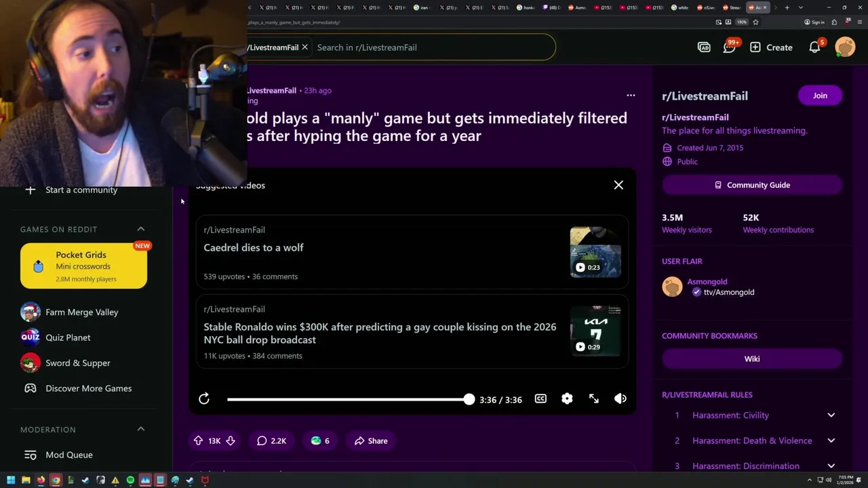Click browser Sign in button
Image resolution: width=868 pixels, height=488 pixels.
pyautogui.click(x=814, y=22)
